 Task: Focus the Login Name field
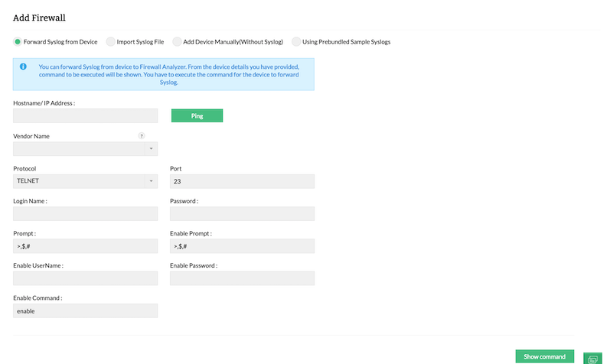pyautogui.click(x=85, y=214)
